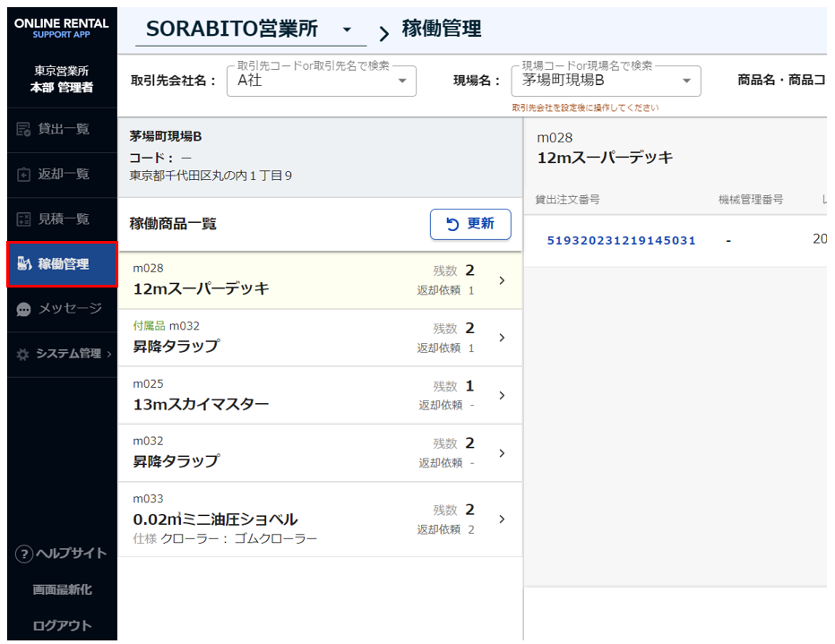835x644 pixels.
Task: Expand the non-accessory m032 昇降タラップ row chevron
Action: tap(502, 453)
